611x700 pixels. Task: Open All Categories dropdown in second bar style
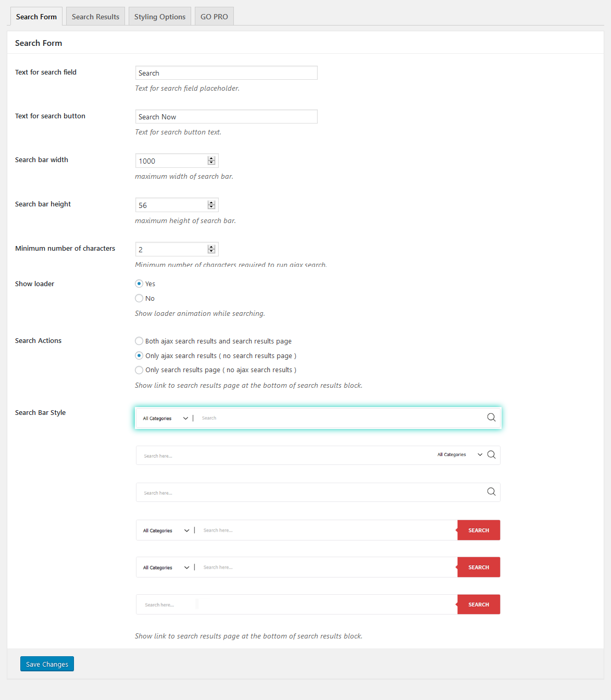tap(459, 455)
